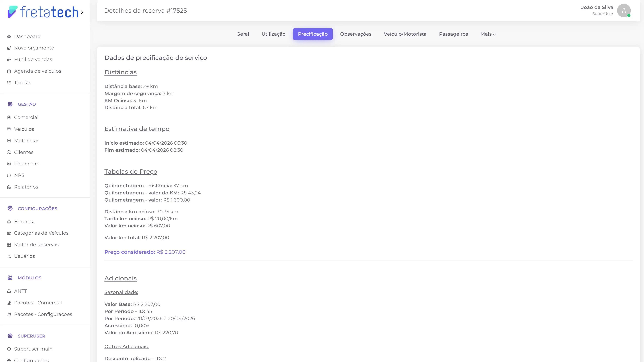Click the Agenda de veículos calendar icon
The height and width of the screenshot is (362, 644).
pos(9,71)
